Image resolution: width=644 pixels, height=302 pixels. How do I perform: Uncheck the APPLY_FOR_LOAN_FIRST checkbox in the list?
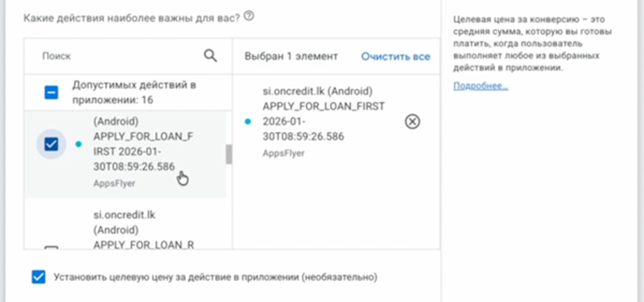tap(51, 144)
